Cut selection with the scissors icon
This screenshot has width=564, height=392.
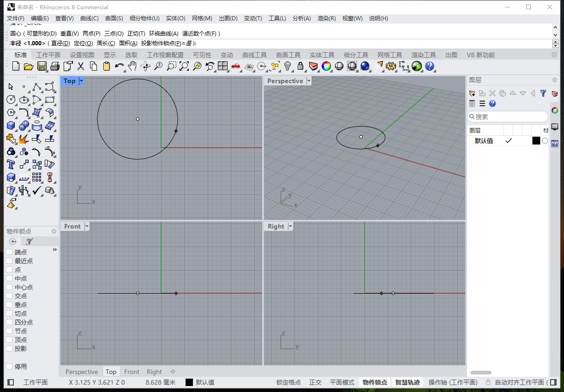click(x=81, y=66)
